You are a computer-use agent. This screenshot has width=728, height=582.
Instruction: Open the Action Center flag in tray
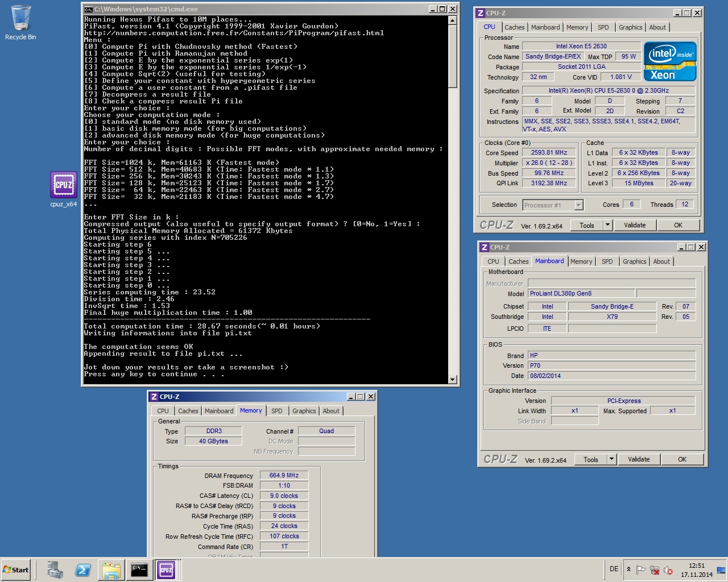[x=641, y=569]
